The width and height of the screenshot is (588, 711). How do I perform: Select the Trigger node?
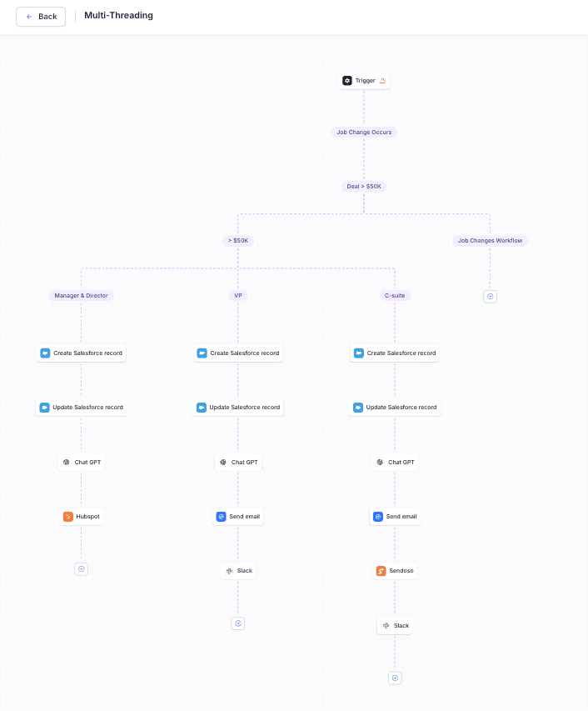pyautogui.click(x=364, y=81)
